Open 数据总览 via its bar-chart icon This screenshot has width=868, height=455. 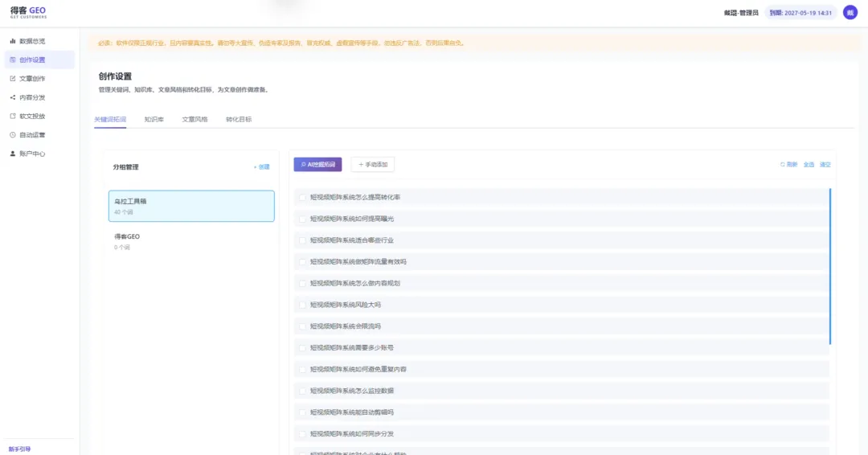point(13,41)
